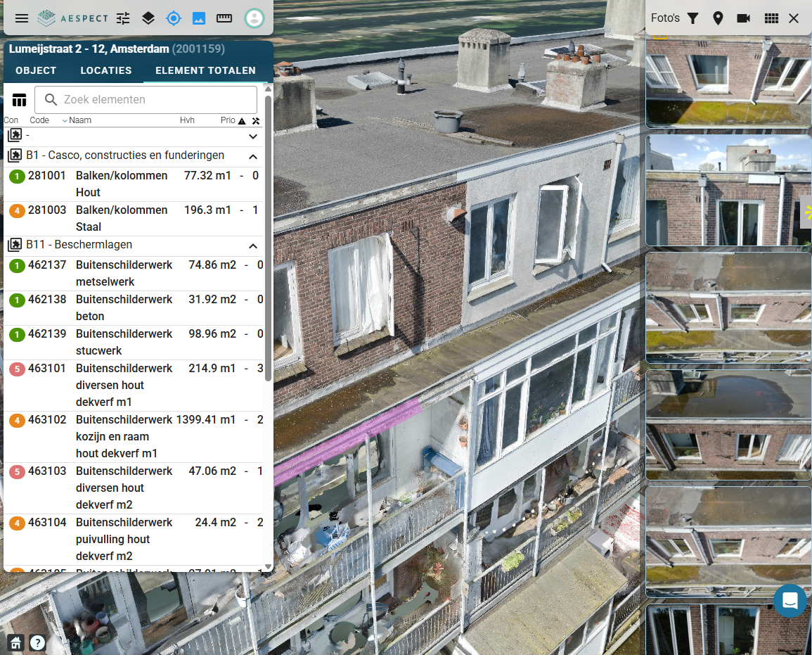The image size is (812, 655).
Task: Click condition badge 5 for 463103
Action: coord(17,471)
